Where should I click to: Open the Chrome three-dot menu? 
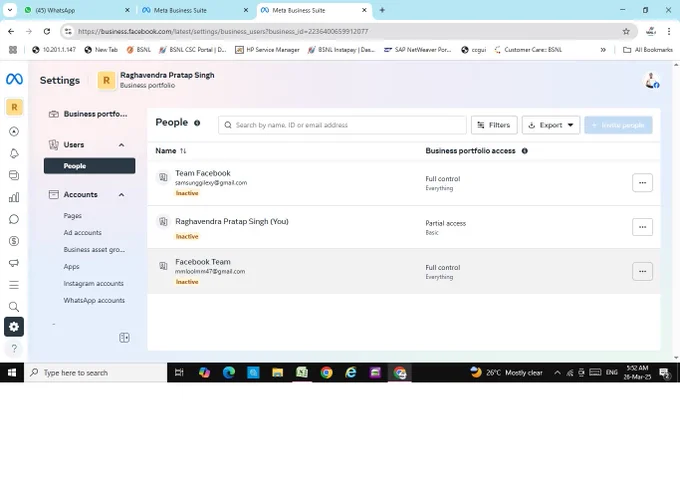click(x=669, y=31)
